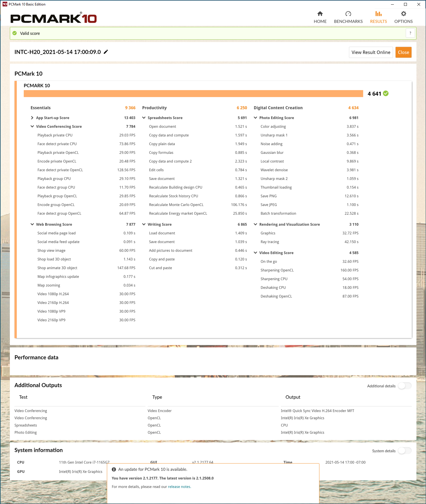Collapse the Spreadsheets Score section
The height and width of the screenshot is (504, 426).
pyautogui.click(x=144, y=118)
